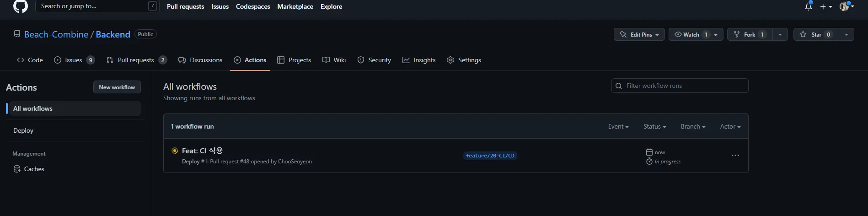Open the Insights tab
This screenshot has width=868, height=216.
[419, 60]
